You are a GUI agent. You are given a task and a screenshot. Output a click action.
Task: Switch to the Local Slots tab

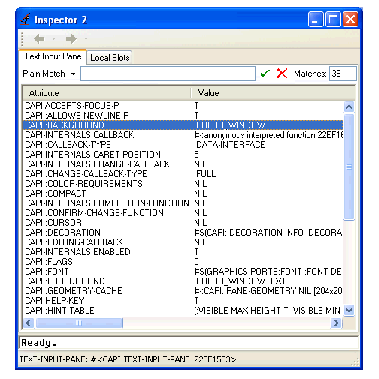(x=110, y=58)
